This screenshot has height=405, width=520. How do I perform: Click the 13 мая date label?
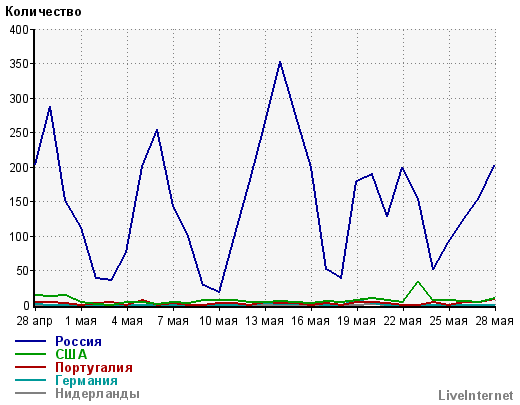tap(264, 321)
